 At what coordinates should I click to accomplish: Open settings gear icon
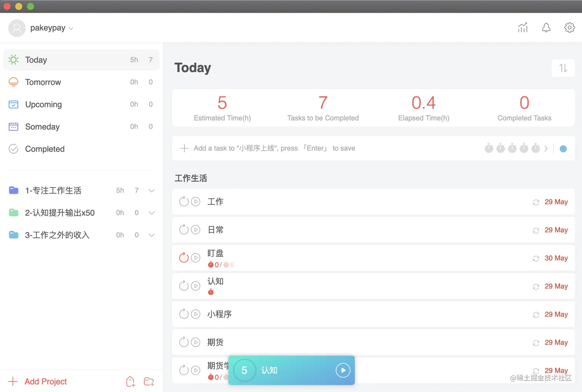pyautogui.click(x=570, y=28)
